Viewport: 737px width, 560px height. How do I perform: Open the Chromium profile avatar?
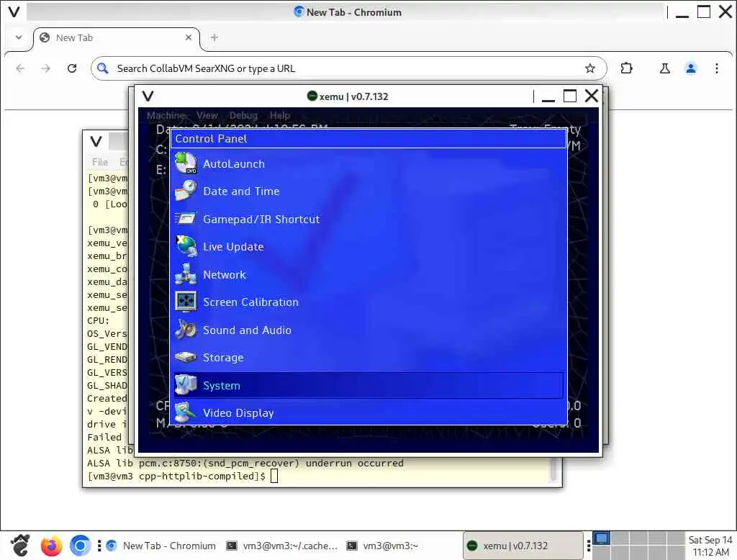pyautogui.click(x=690, y=68)
